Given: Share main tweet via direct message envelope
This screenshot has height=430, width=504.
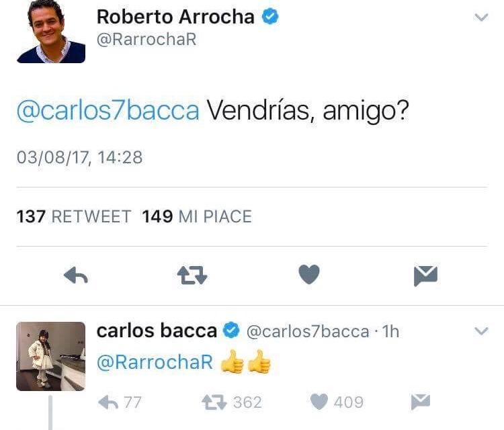Looking at the screenshot, I should [x=425, y=275].
